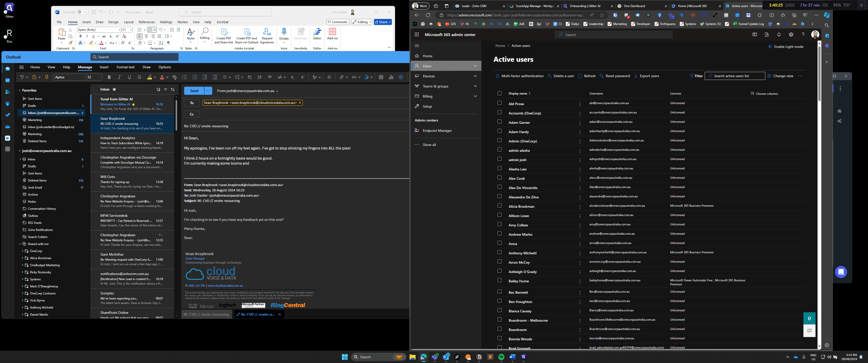Image resolution: width=868 pixels, height=363 pixels.
Task: Open Calendar from Outlook left app bar
Action: 7,80
